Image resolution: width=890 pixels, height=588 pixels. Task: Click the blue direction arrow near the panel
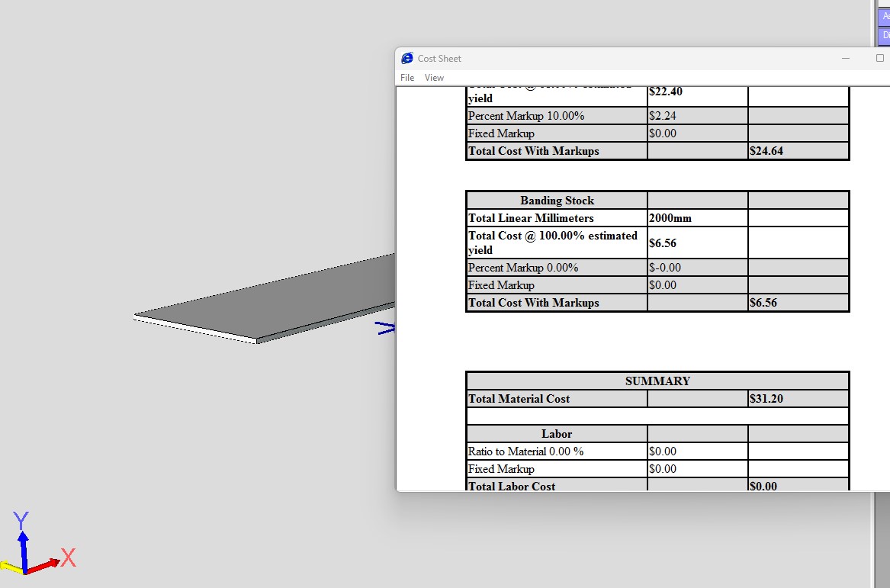(x=385, y=328)
